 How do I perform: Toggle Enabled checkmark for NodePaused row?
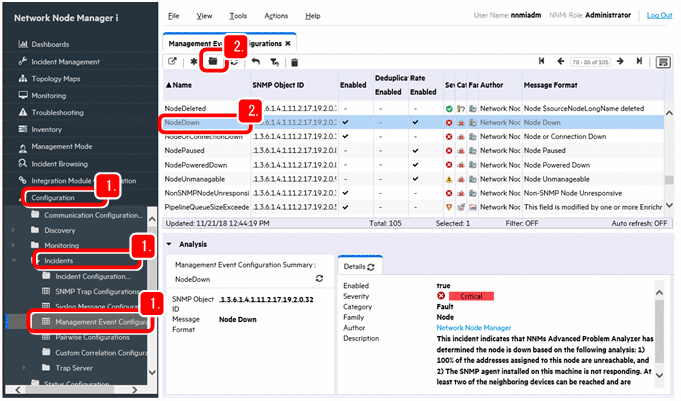pyautogui.click(x=345, y=150)
